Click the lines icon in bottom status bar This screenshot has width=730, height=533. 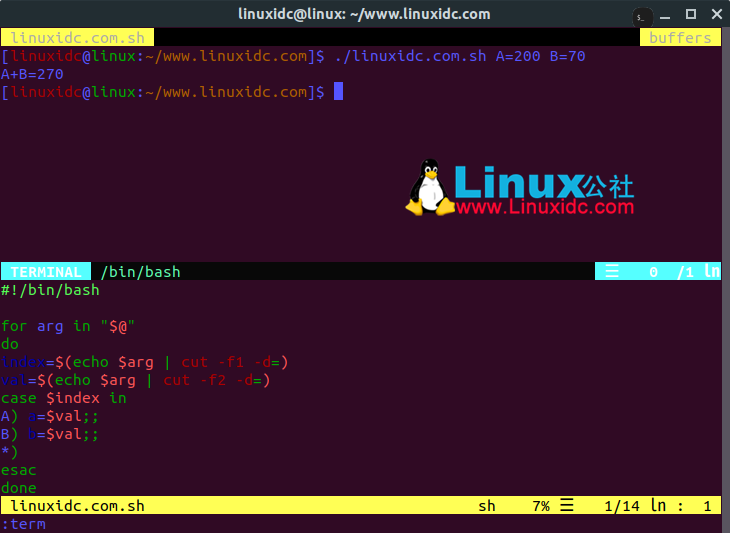(567, 505)
